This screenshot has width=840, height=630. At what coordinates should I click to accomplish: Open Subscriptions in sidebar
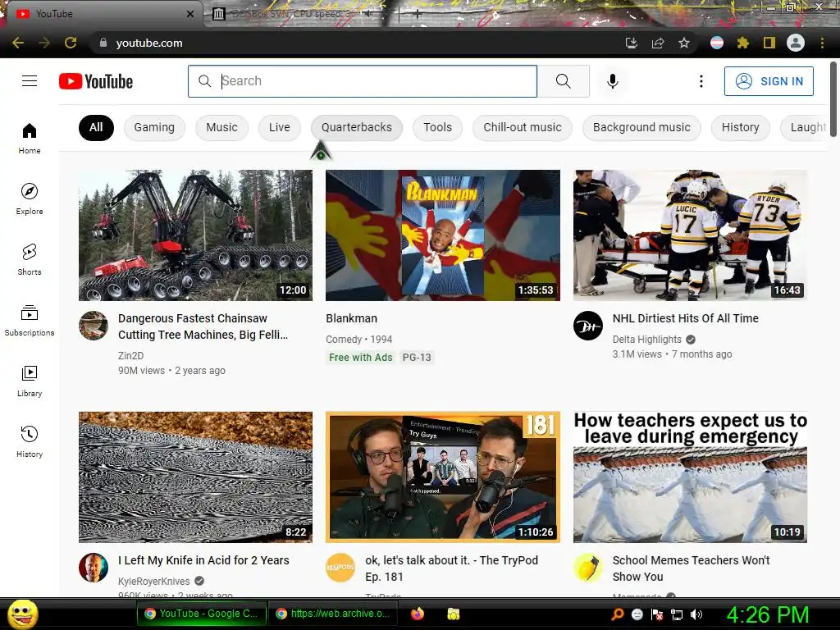coord(30,321)
